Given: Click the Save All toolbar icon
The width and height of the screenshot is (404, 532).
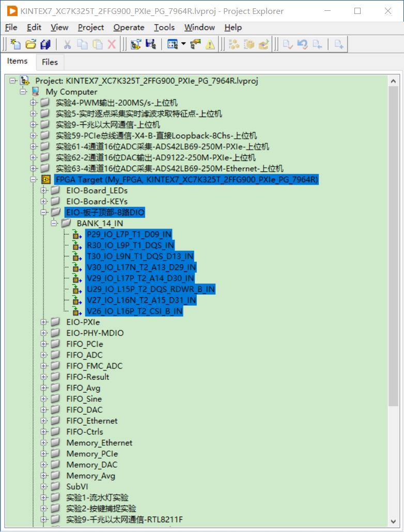Looking at the screenshot, I should click(x=45, y=44).
